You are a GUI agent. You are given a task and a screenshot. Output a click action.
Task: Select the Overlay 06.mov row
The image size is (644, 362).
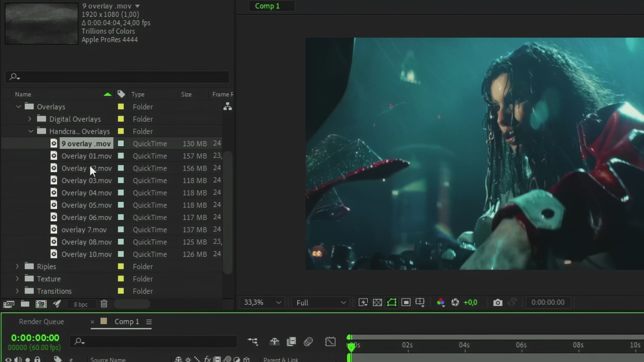click(x=111, y=217)
